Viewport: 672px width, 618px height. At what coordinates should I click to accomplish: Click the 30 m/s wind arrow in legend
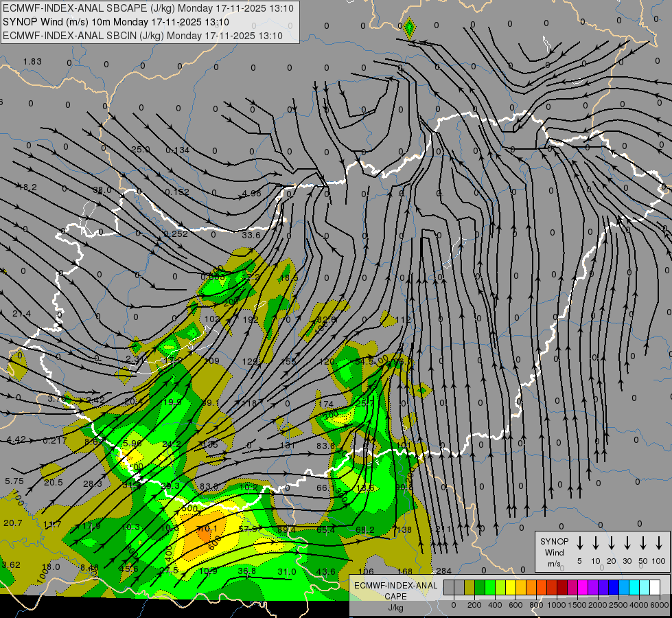pyautogui.click(x=627, y=543)
